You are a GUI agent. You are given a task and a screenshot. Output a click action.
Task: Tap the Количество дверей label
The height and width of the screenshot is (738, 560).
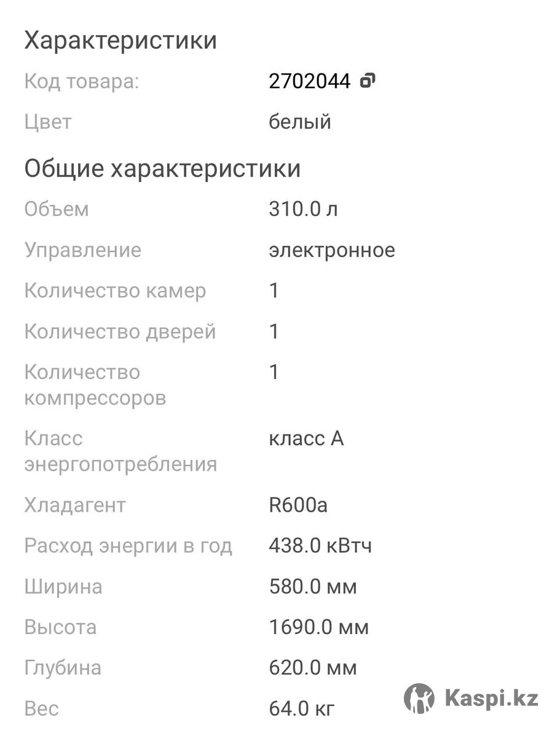(x=120, y=331)
